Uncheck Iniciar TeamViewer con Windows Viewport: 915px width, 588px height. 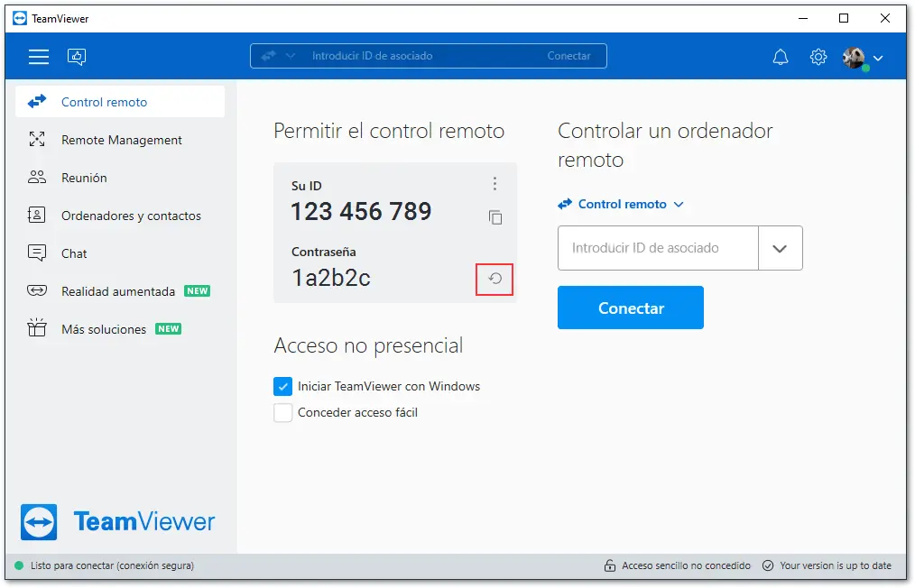(x=283, y=386)
